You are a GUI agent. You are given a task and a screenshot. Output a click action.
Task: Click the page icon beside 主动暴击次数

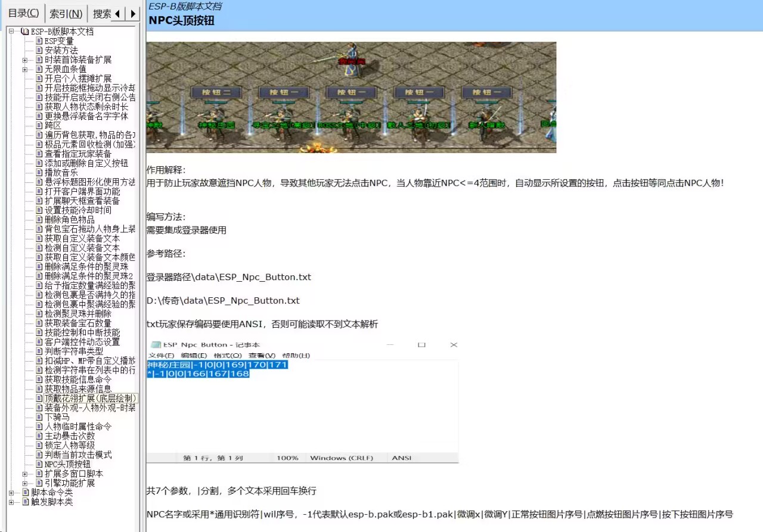39,436
